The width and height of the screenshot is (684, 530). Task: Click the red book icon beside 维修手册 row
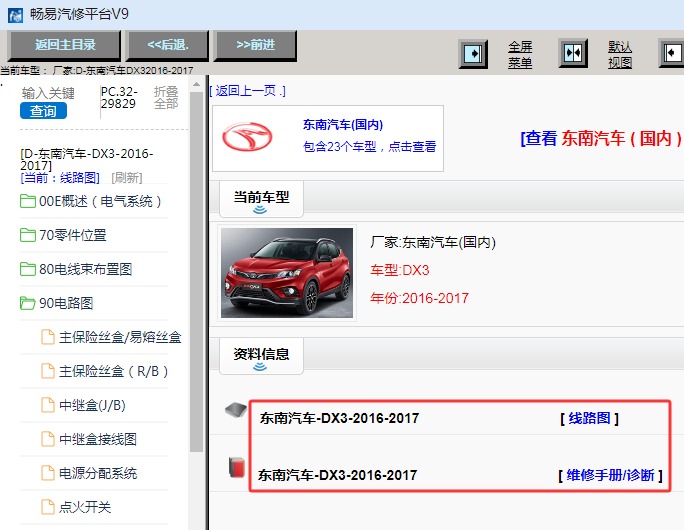236,467
